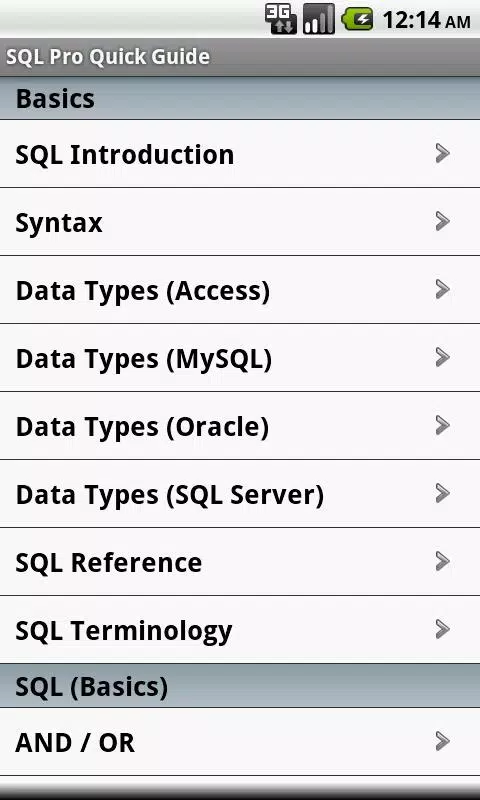Open SQL Reference list row

[240, 562]
